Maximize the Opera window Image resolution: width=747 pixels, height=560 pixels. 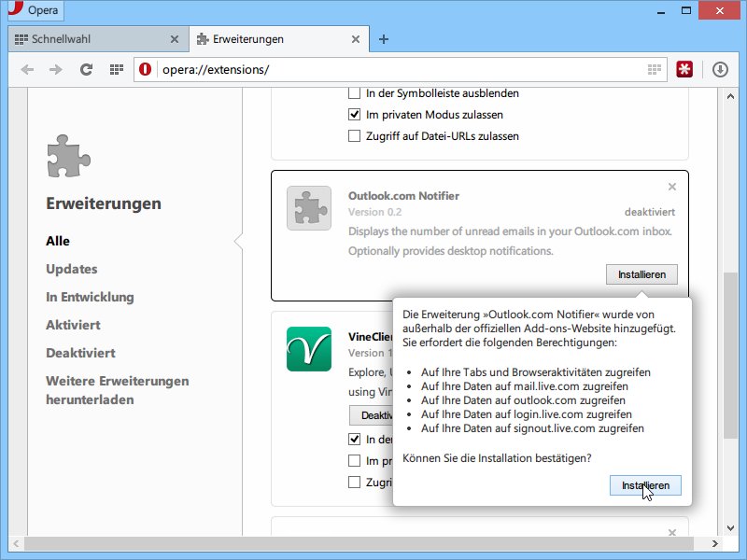pos(686,10)
